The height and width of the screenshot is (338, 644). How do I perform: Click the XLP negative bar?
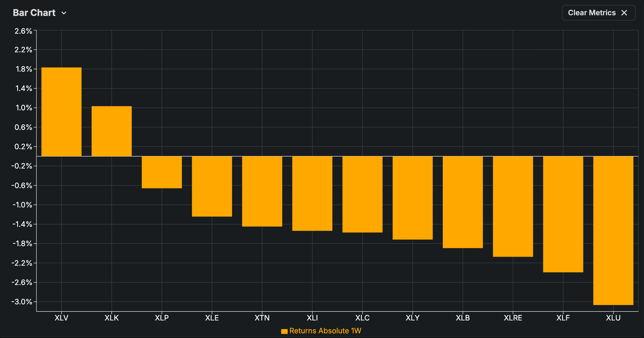pyautogui.click(x=162, y=172)
